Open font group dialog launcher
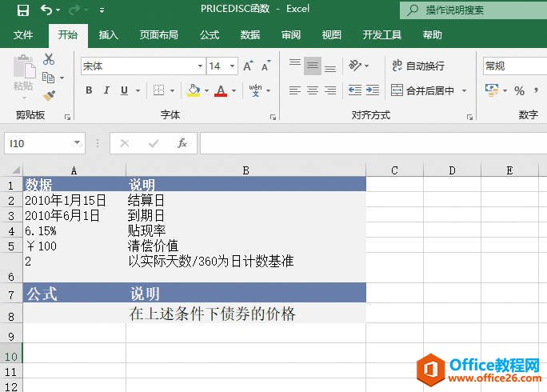The width and height of the screenshot is (547, 392). 273,118
